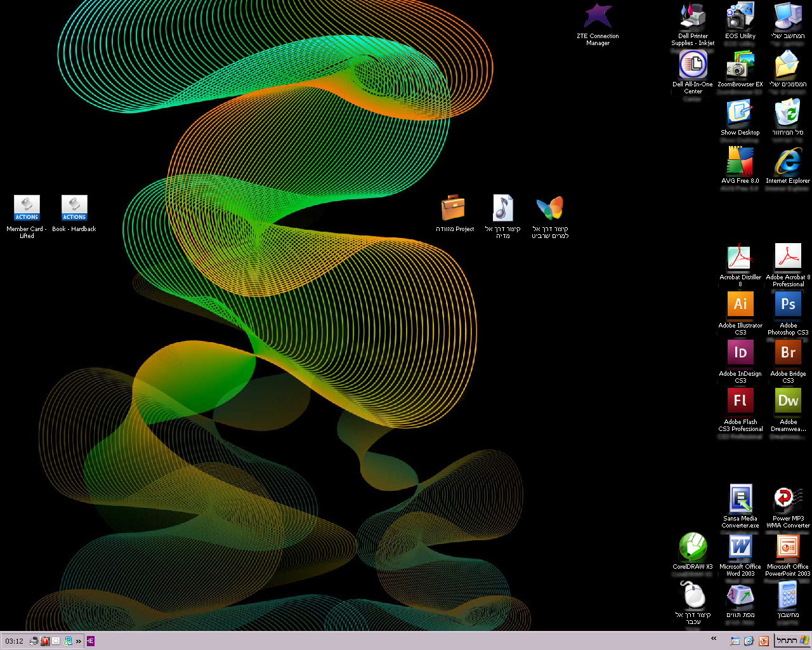Open CorelDRAW X3 shortcut
This screenshot has width=812, height=650.
point(693,547)
